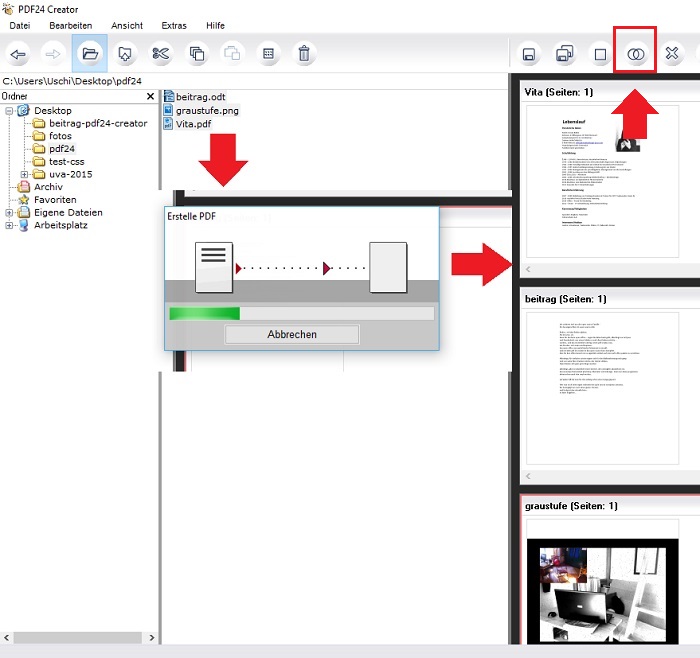Click the folder pin icon after open folder
This screenshot has height=658, width=700.
click(x=125, y=54)
